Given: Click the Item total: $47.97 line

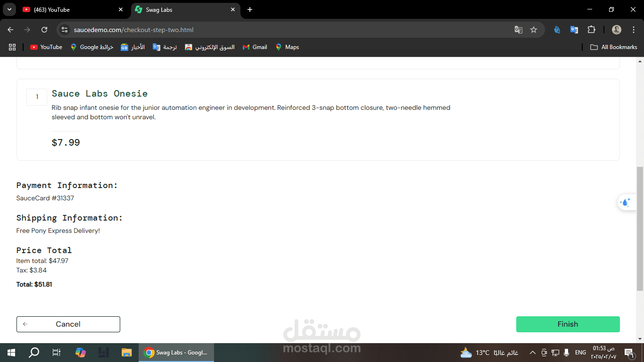Looking at the screenshot, I should tap(42, 261).
